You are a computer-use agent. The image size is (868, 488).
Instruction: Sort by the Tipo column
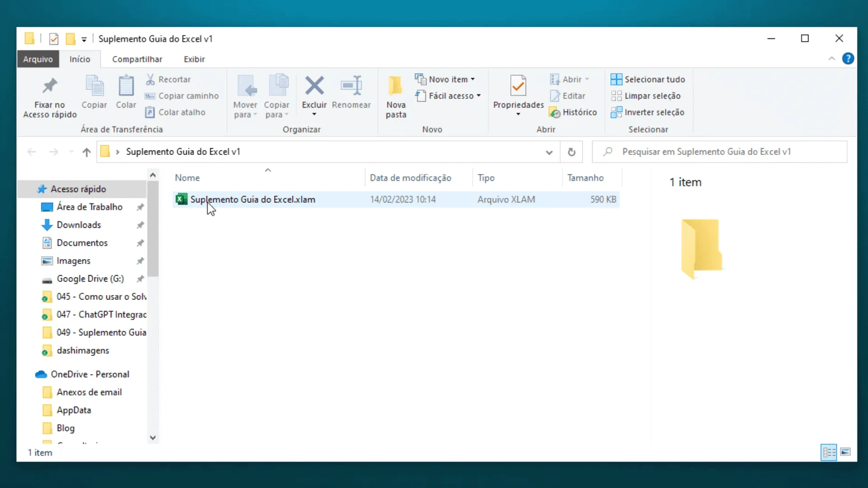517,178
